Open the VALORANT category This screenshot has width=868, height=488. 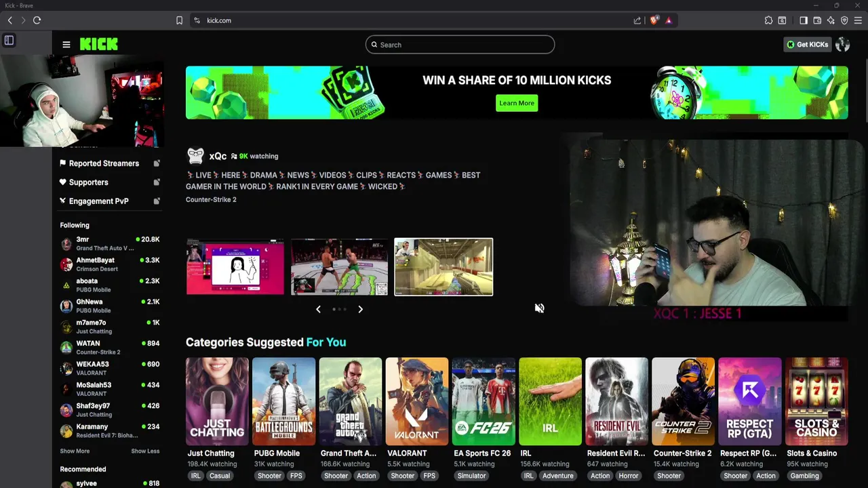point(416,401)
